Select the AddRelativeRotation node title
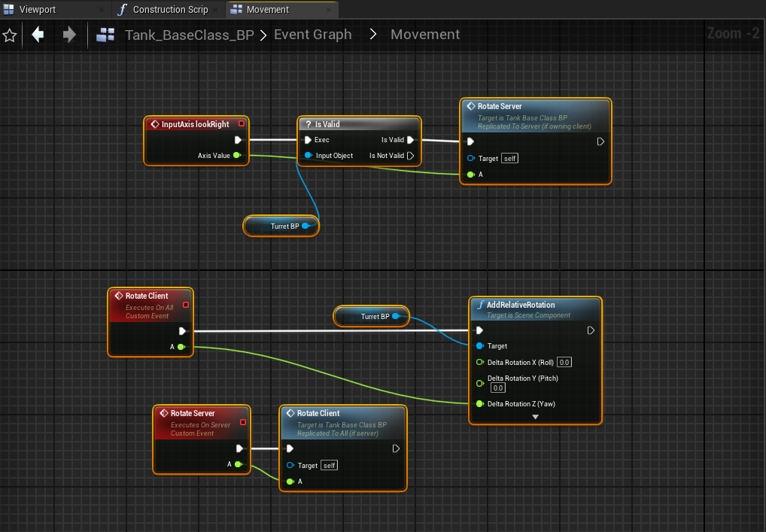Viewport: 766px width, 532px height. point(521,305)
